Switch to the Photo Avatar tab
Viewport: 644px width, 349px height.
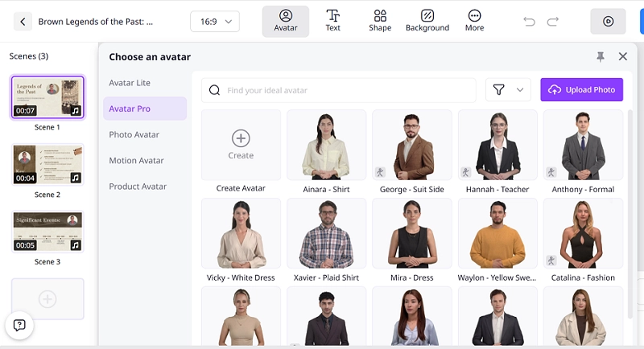pyautogui.click(x=134, y=134)
